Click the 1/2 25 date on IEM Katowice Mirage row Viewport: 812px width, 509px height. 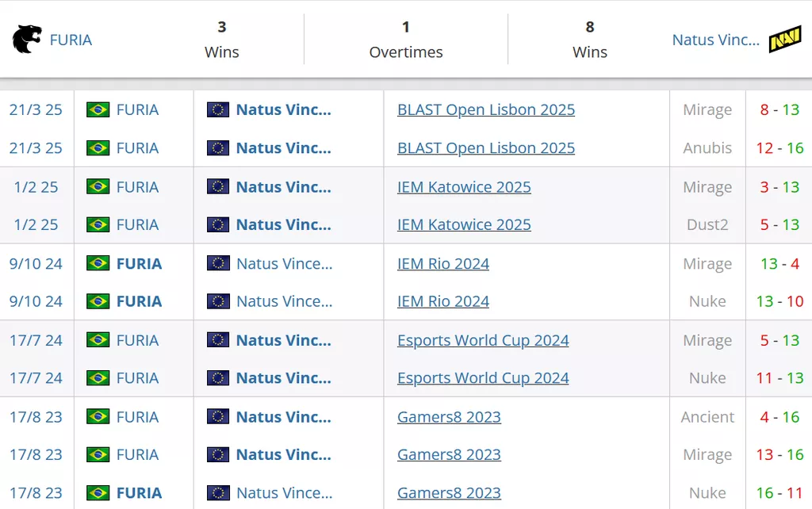pos(36,187)
